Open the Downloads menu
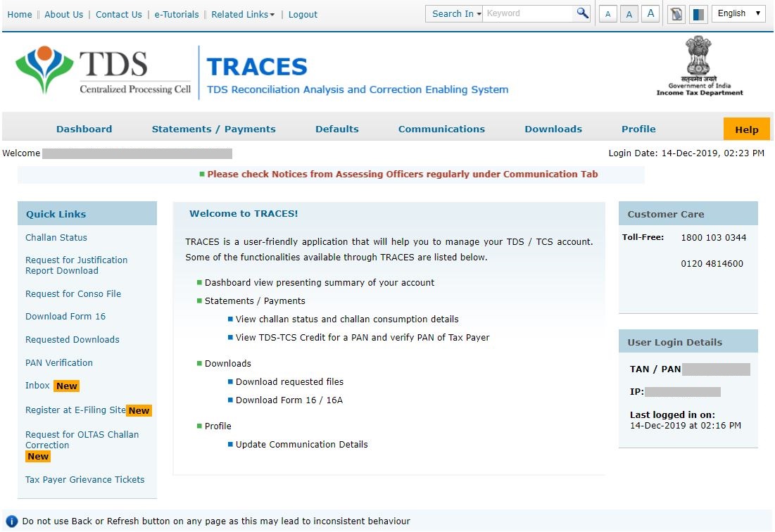The width and height of the screenshot is (775, 532). [553, 129]
